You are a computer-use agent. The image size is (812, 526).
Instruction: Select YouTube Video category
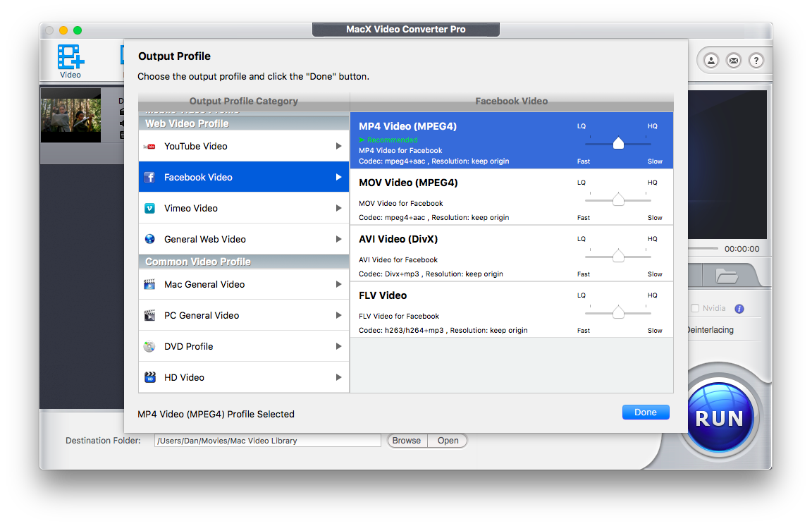pyautogui.click(x=244, y=146)
